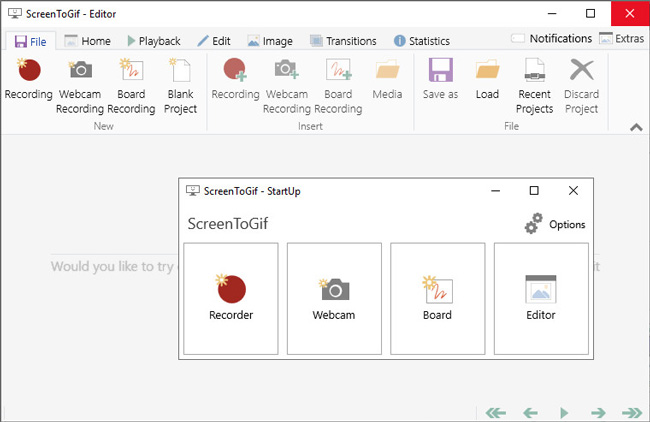
Task: Create a Blank Project
Action: click(180, 86)
